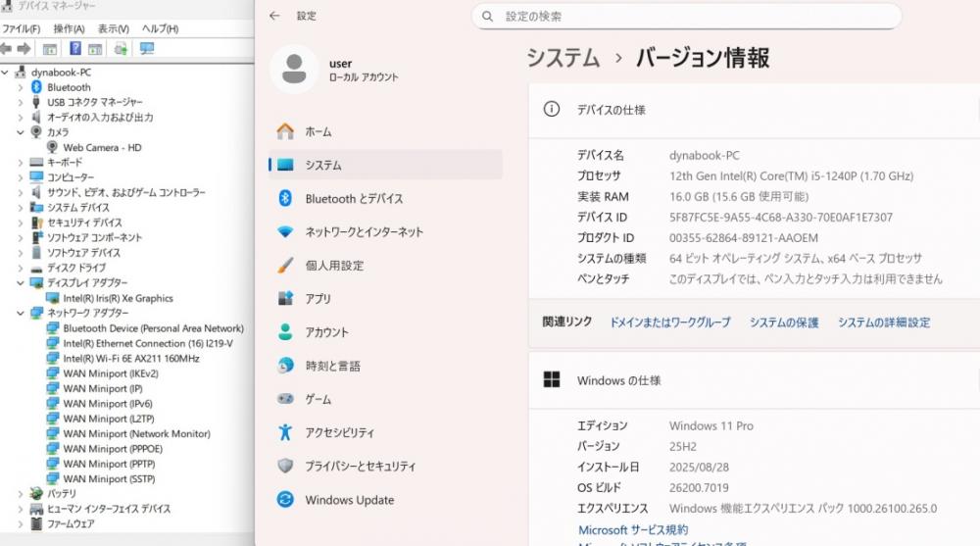Open アプリ settings page
The image size is (980, 546).
point(385,299)
